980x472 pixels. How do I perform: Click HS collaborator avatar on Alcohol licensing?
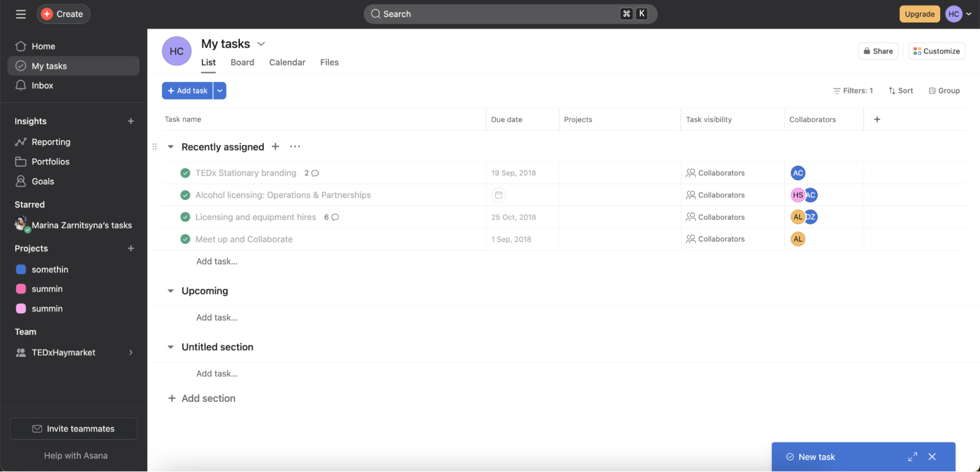[x=798, y=195]
